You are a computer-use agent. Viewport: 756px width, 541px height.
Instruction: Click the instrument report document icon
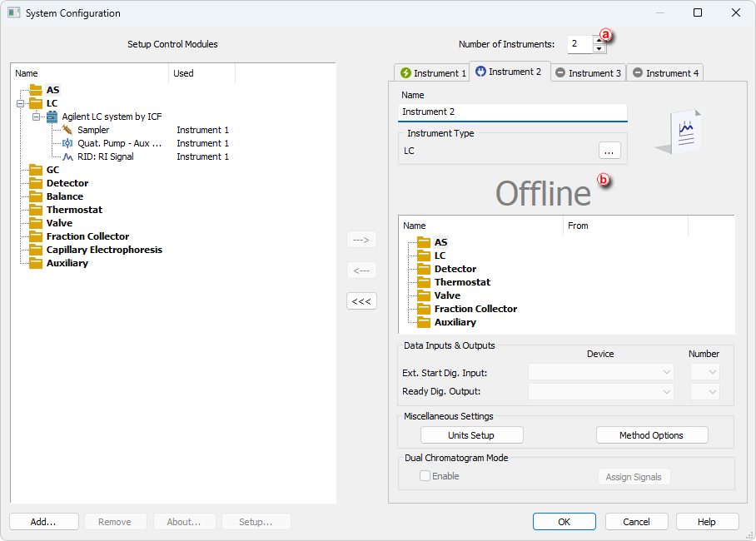pos(679,132)
